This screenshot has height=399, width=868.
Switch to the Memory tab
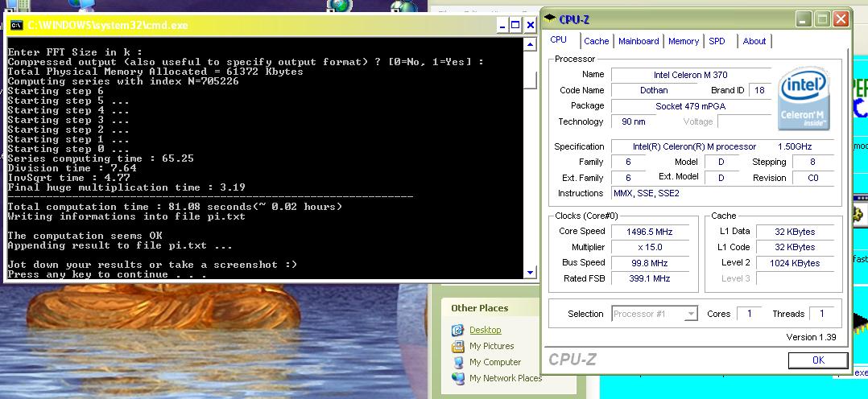point(683,41)
